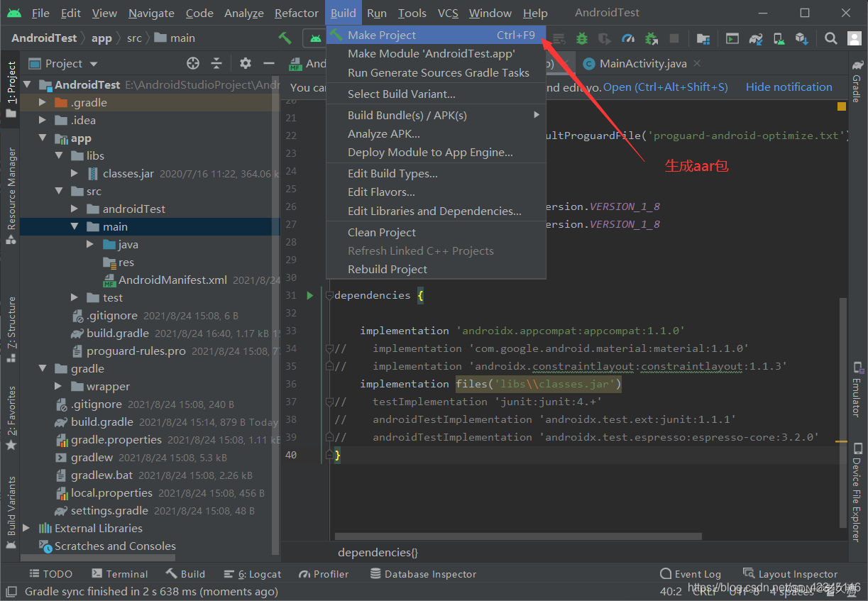Open SDK Manager cube icon in toolbar
The height and width of the screenshot is (601, 868).
801,38
